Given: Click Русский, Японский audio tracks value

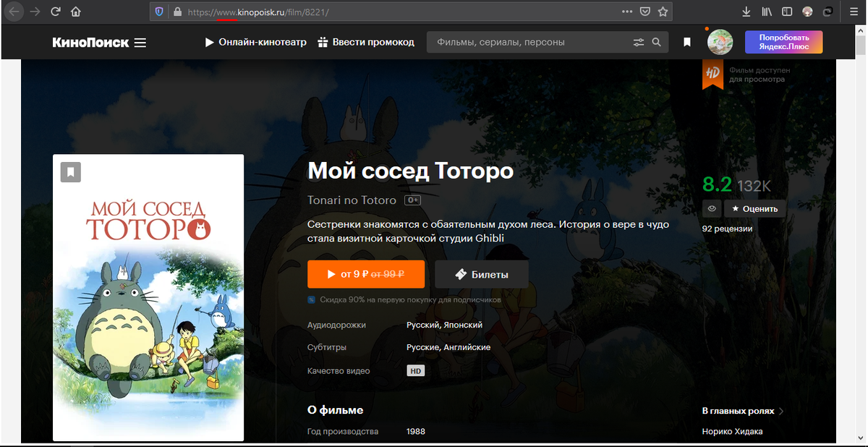Looking at the screenshot, I should coord(444,325).
